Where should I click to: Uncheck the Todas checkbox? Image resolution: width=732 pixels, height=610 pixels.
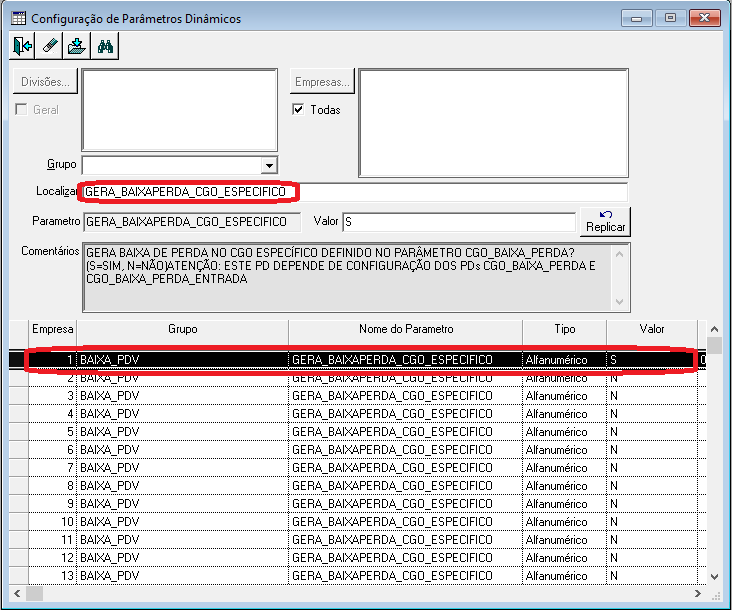298,109
